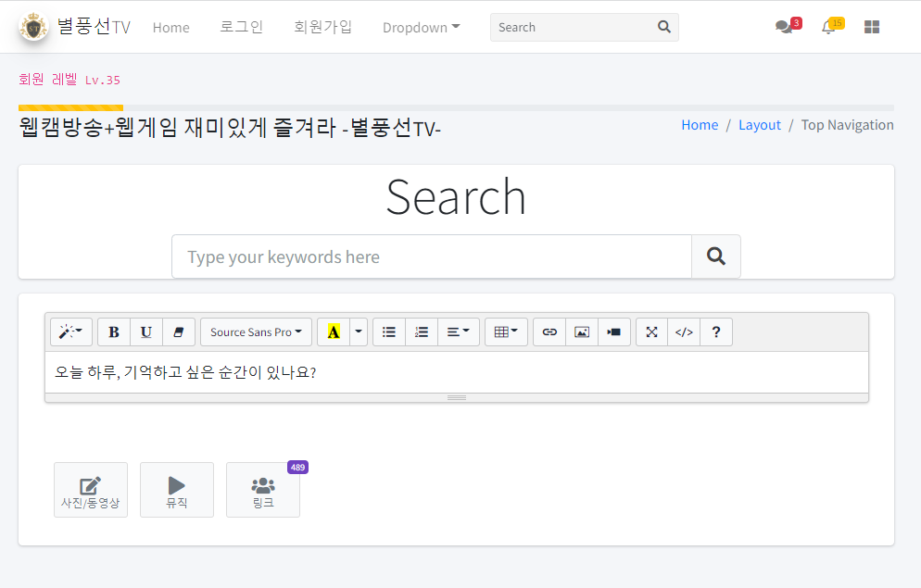
Task: Click the 회원가입 navigation link
Action: pyautogui.click(x=322, y=27)
